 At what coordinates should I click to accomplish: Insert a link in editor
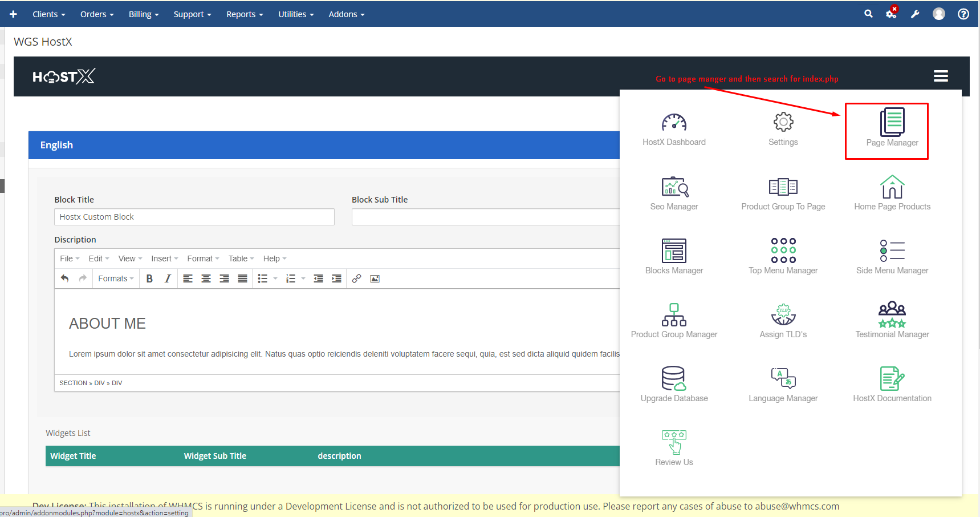click(356, 278)
